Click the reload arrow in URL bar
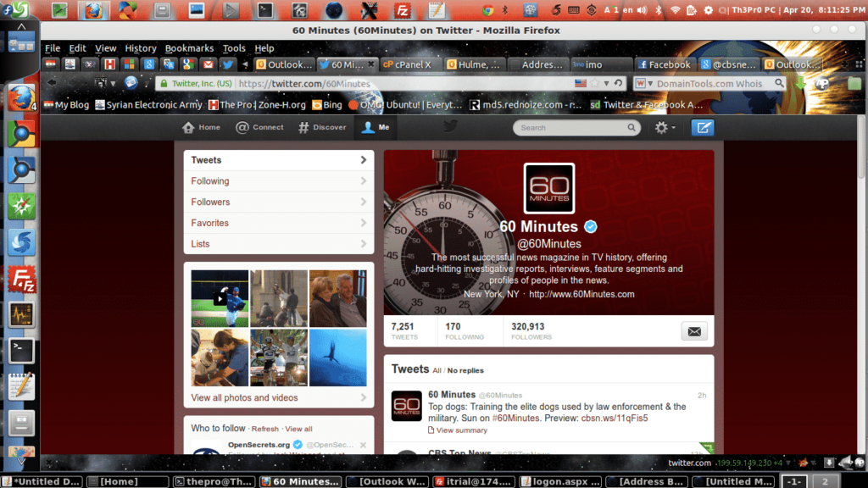Screen dimensions: 868x488 [619, 84]
